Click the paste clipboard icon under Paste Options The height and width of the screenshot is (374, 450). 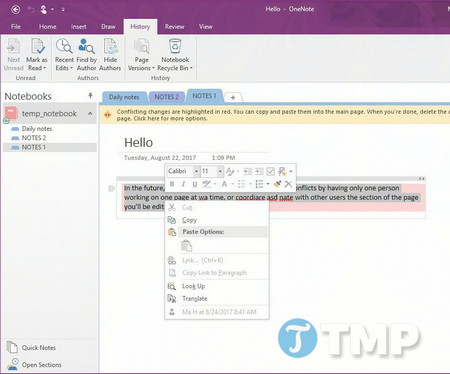pos(187,246)
